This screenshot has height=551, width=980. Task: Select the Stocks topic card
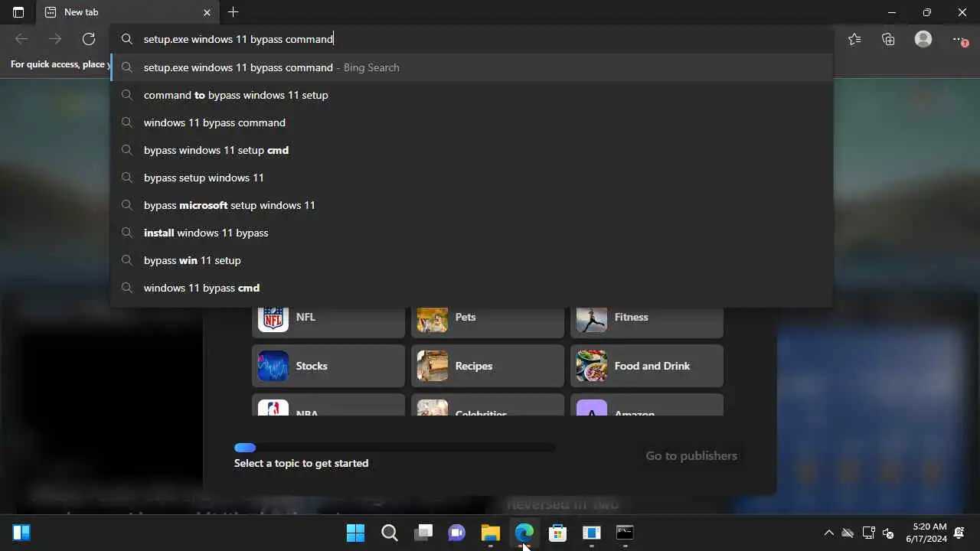click(328, 366)
